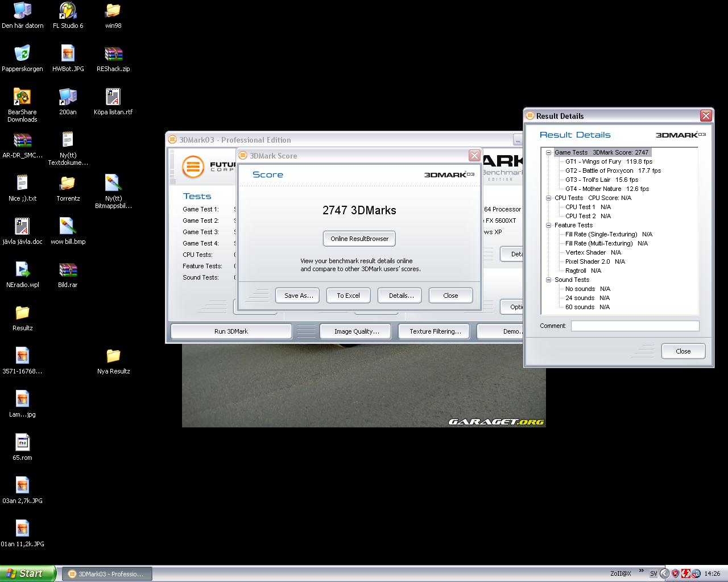Open the Windows Start menu
The width and height of the screenshot is (728, 582).
28,573
